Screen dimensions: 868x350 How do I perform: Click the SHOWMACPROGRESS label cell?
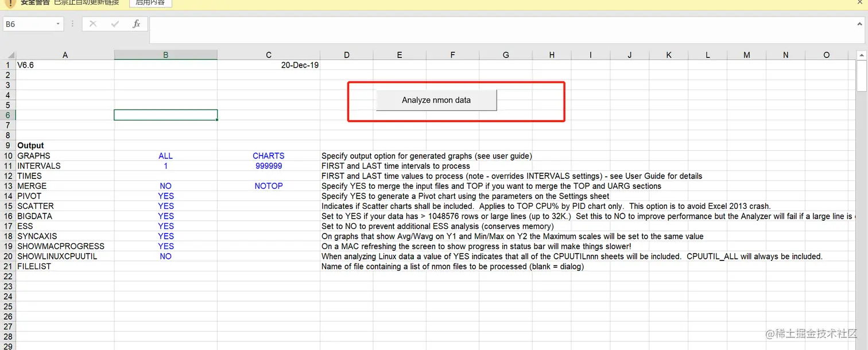tap(65, 246)
